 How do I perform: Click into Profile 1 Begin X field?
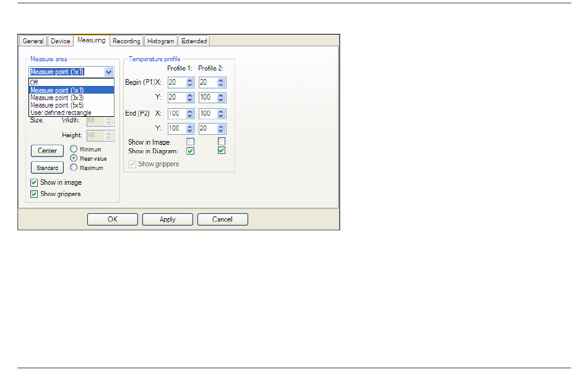[175, 82]
